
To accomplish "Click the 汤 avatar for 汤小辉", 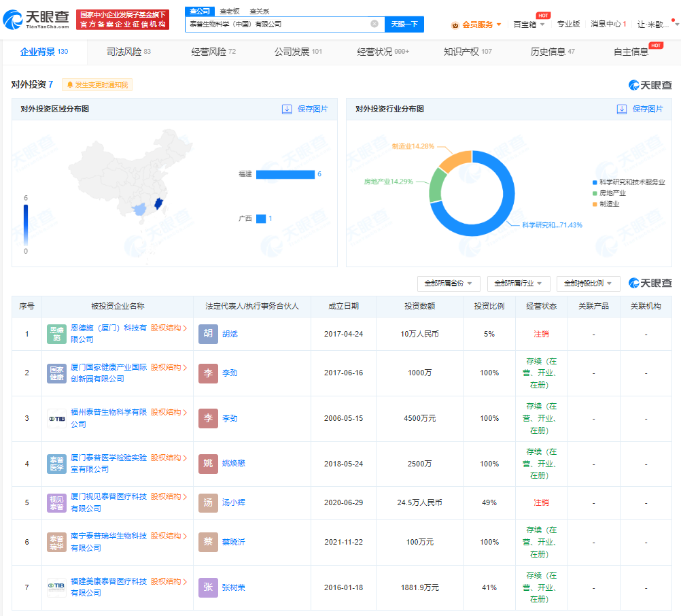I will pos(208,502).
